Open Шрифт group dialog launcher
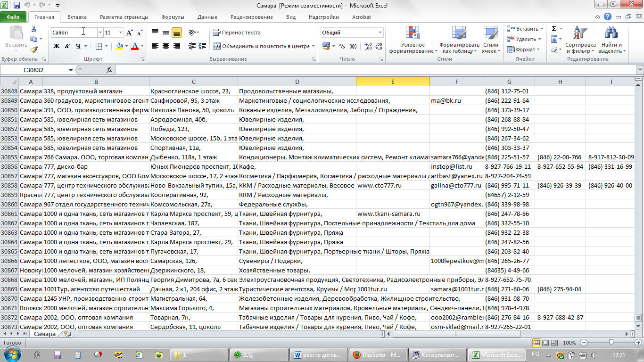This screenshot has height=362, width=644. [x=144, y=59]
